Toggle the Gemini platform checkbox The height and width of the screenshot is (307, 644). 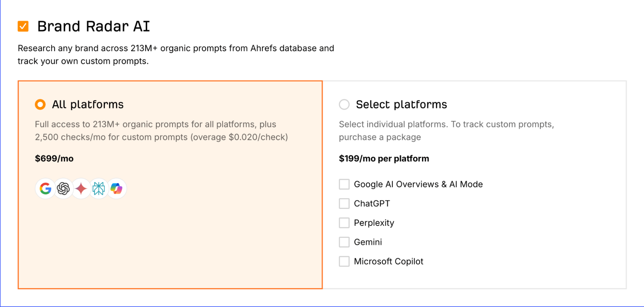[x=344, y=242]
